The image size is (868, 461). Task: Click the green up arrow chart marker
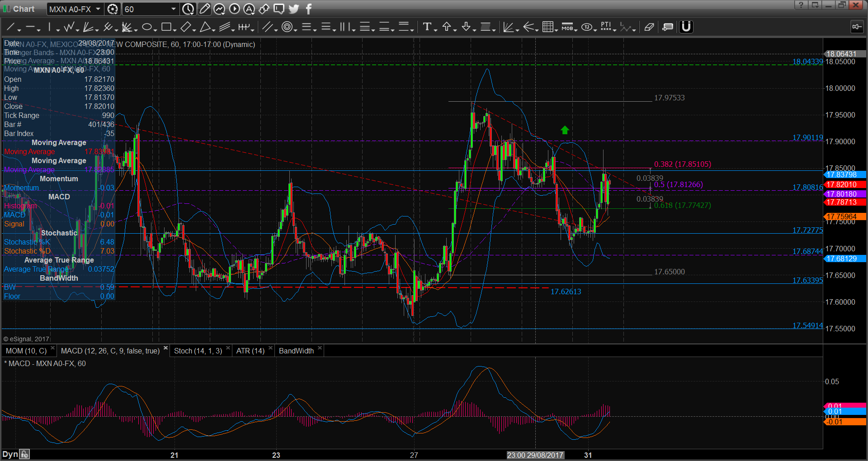(x=565, y=130)
